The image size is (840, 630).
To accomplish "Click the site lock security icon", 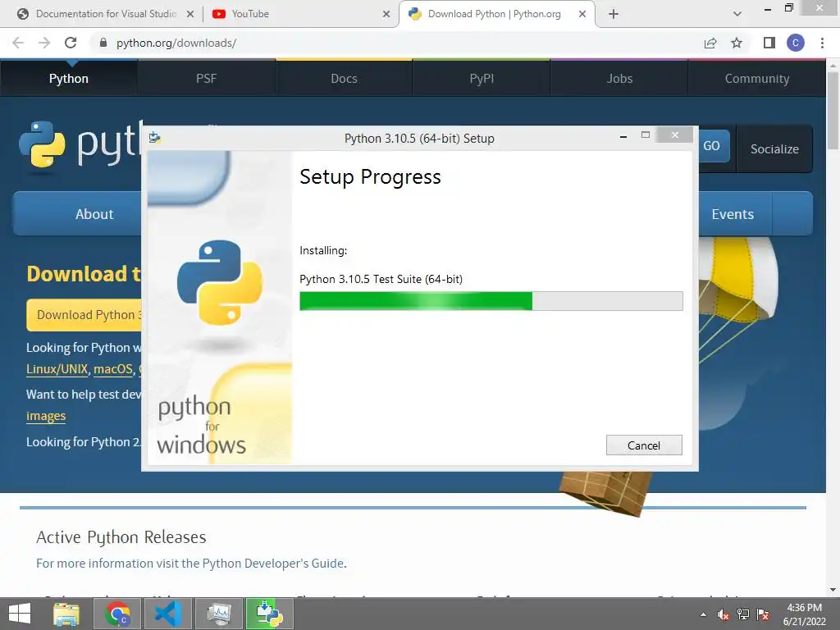I will click(103, 43).
